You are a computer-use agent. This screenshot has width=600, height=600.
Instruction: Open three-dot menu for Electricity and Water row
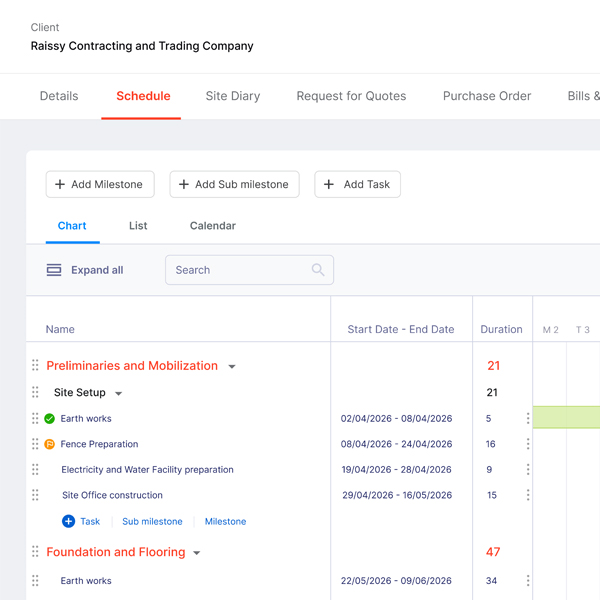coord(528,469)
